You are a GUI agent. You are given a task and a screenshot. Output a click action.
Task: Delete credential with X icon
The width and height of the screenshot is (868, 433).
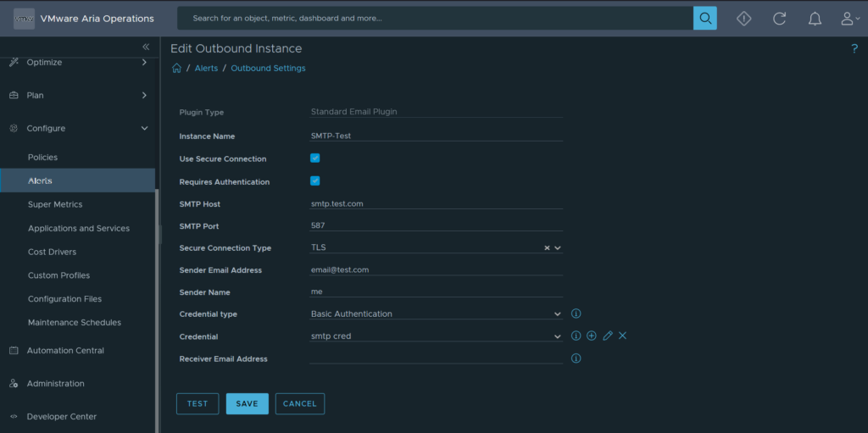623,336
